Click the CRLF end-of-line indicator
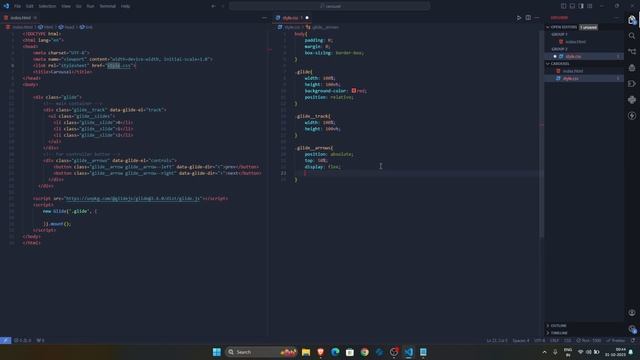 [x=554, y=340]
